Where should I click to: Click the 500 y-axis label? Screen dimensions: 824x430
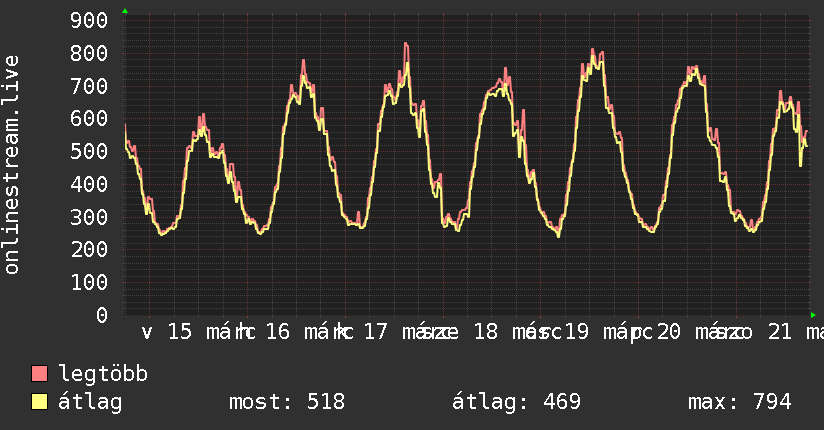[89, 151]
